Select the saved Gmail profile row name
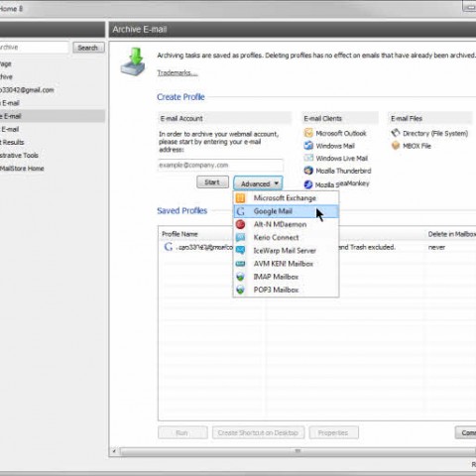The image size is (476, 476). (204, 247)
